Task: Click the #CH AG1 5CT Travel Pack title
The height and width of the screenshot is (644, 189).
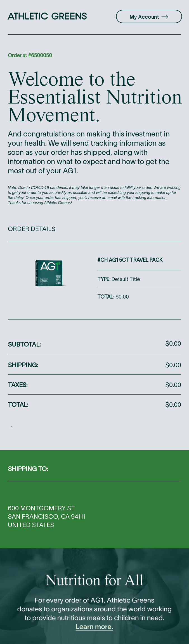Action: click(x=130, y=260)
